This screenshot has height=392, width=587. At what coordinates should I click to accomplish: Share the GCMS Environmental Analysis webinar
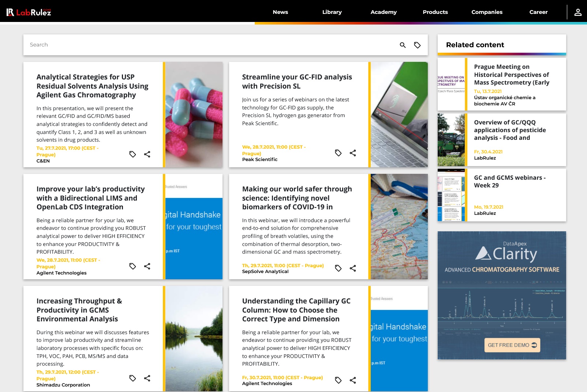click(x=147, y=378)
